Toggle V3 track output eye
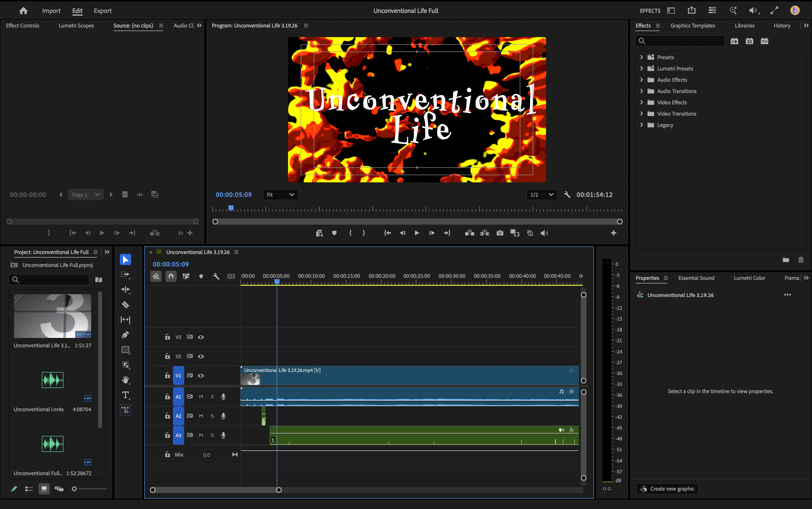Image resolution: width=812 pixels, height=509 pixels. 201,337
